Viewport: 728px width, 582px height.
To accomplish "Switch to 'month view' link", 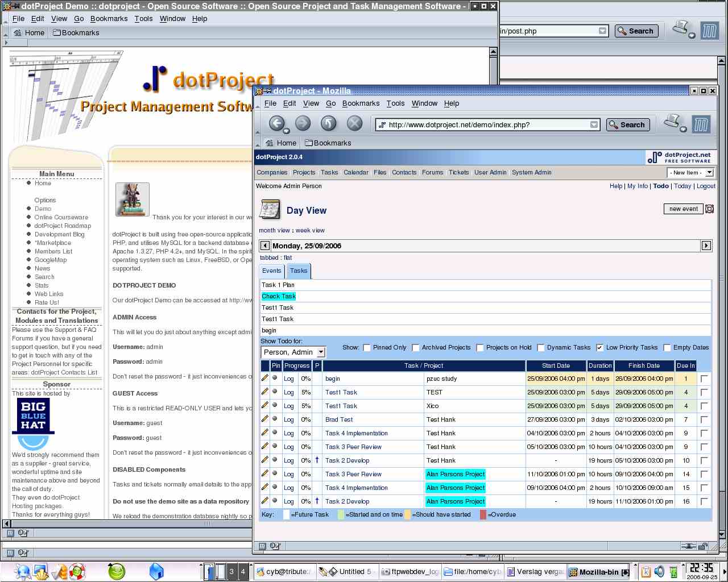I will tap(275, 231).
